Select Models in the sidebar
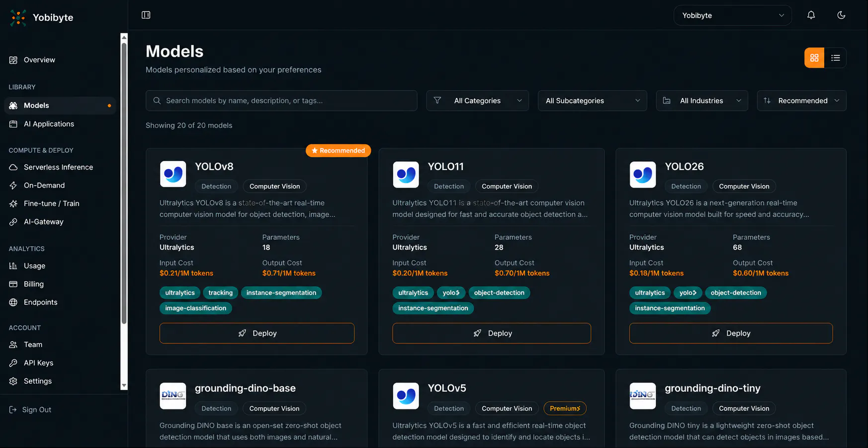This screenshot has height=448, width=868. coord(60,105)
